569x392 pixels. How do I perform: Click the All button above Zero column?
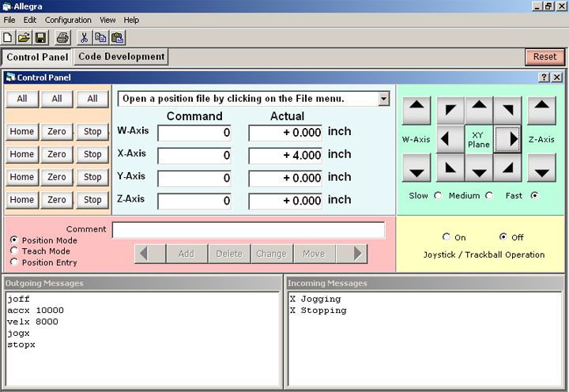pos(57,99)
